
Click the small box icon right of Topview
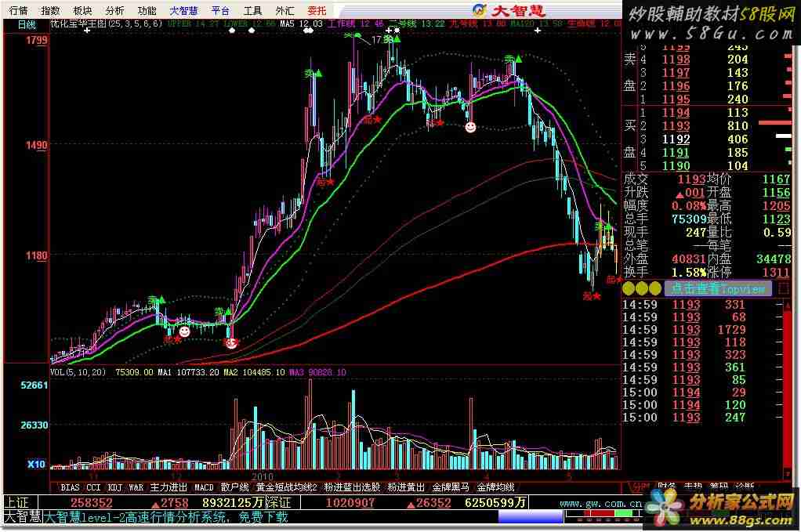coord(783,288)
